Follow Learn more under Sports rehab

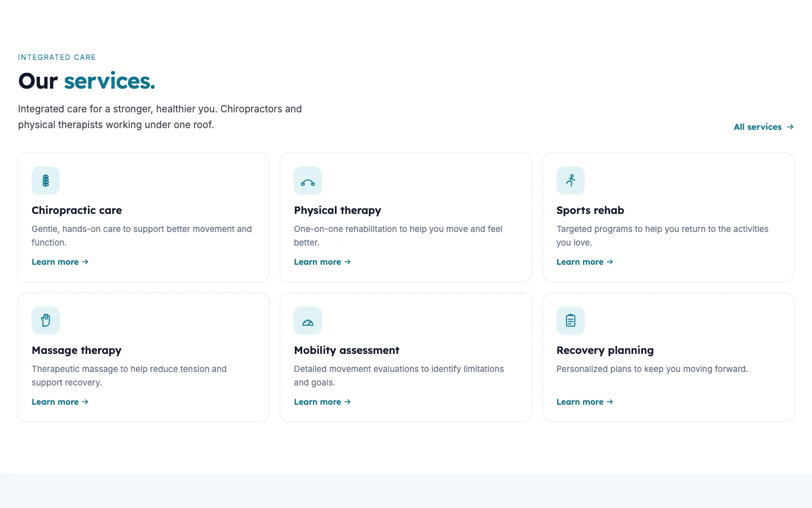tap(585, 262)
